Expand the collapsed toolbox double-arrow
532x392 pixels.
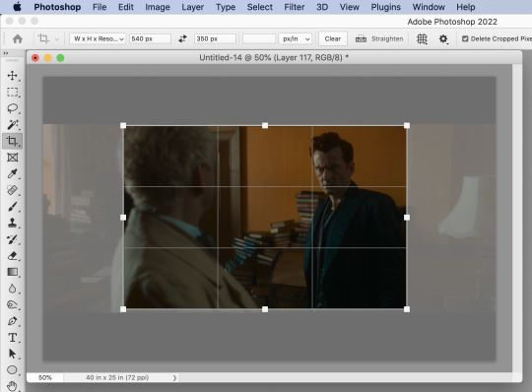[6, 53]
